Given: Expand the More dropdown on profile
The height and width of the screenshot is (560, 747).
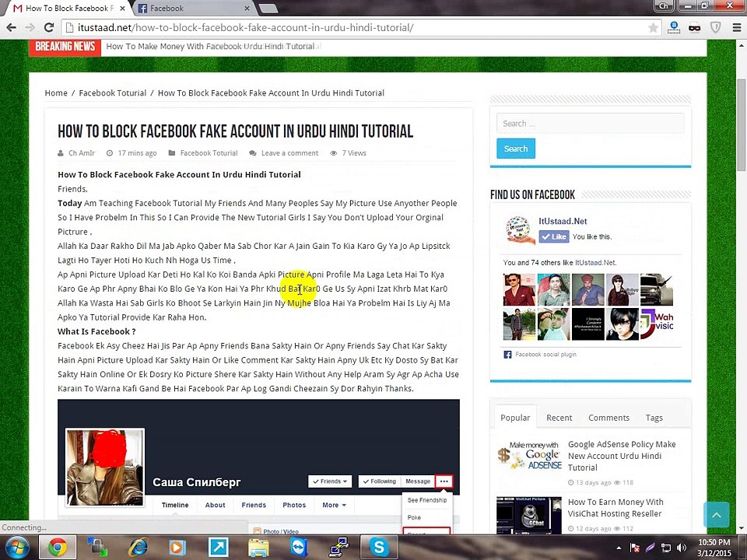Looking at the screenshot, I should [334, 505].
